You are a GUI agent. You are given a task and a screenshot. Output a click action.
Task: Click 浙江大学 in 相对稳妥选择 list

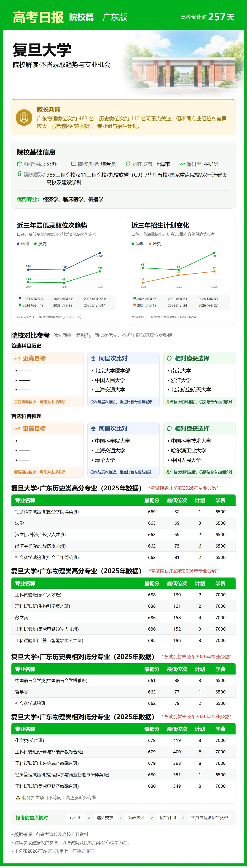click(x=181, y=380)
